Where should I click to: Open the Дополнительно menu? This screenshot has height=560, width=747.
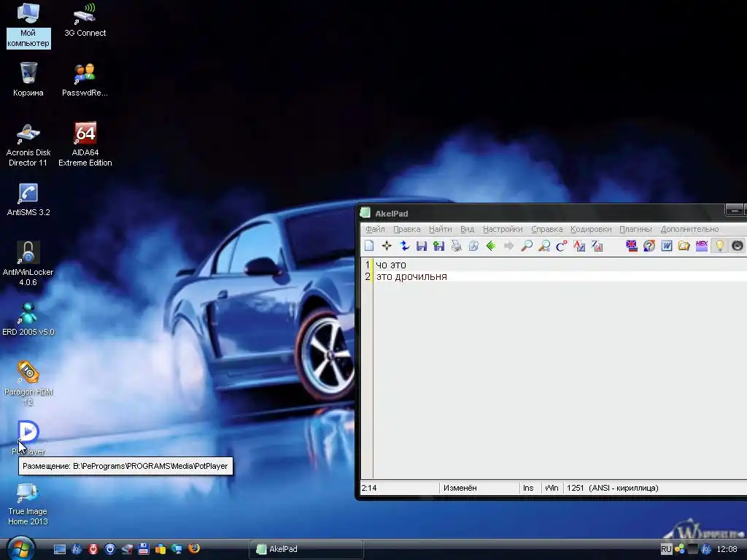click(x=689, y=229)
